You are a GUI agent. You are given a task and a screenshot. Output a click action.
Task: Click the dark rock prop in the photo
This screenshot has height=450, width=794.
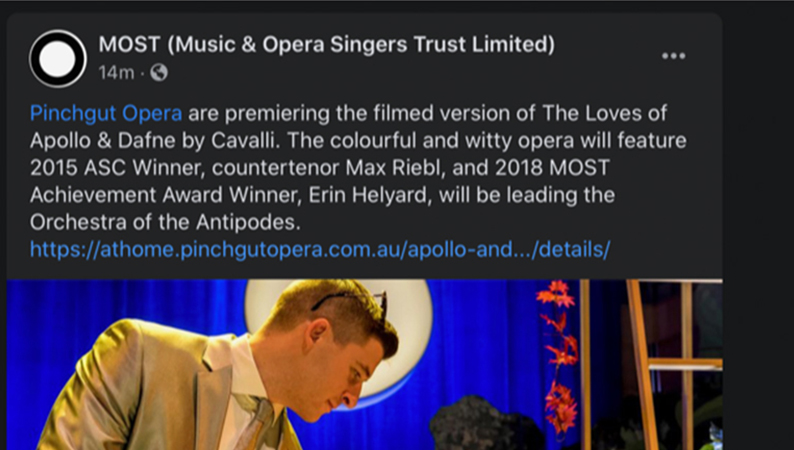pyautogui.click(x=481, y=424)
